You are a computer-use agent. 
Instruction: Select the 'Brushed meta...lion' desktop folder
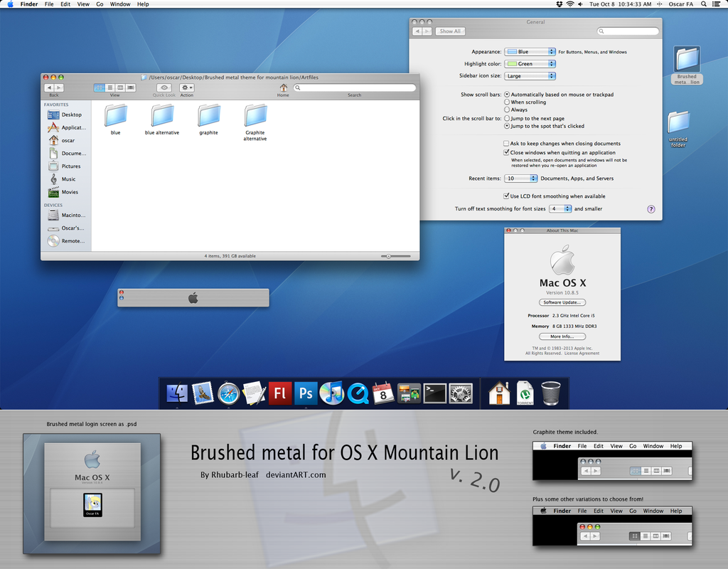687,65
